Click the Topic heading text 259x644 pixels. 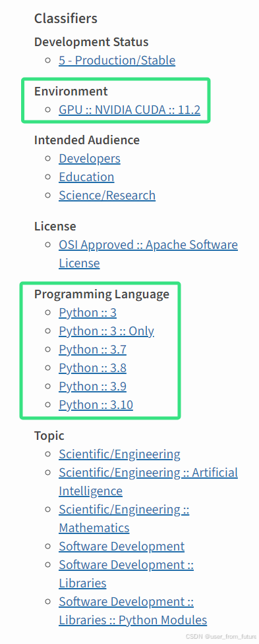(49, 436)
